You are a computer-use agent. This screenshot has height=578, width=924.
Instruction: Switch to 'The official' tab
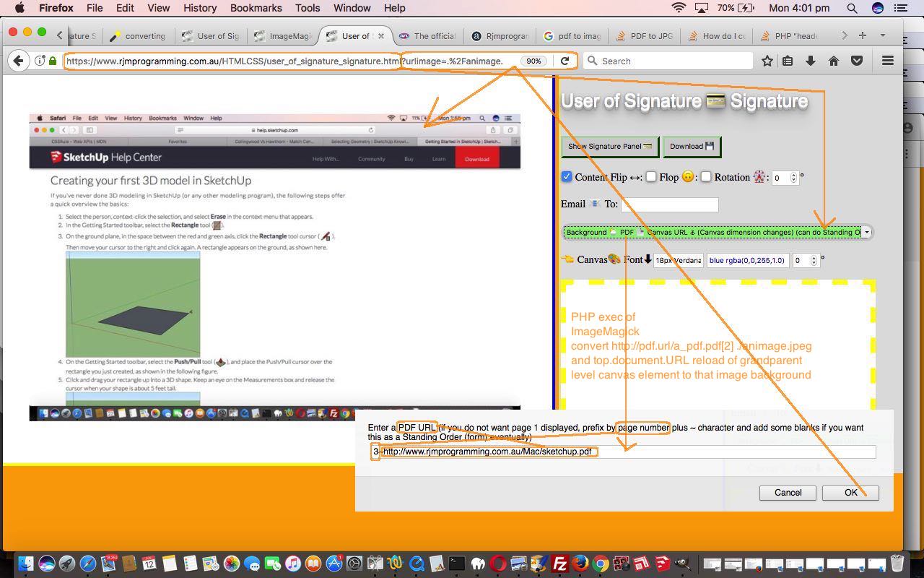tap(427, 35)
